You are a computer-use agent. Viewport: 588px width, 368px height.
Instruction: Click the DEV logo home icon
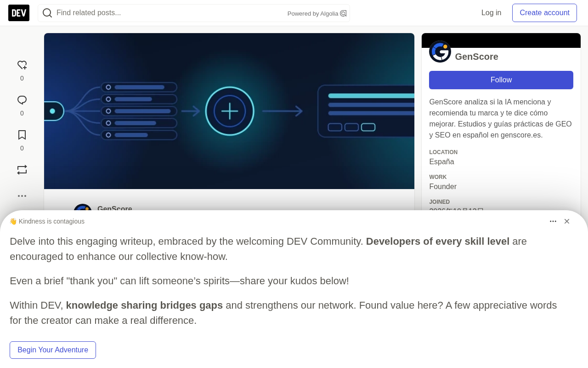(x=19, y=13)
